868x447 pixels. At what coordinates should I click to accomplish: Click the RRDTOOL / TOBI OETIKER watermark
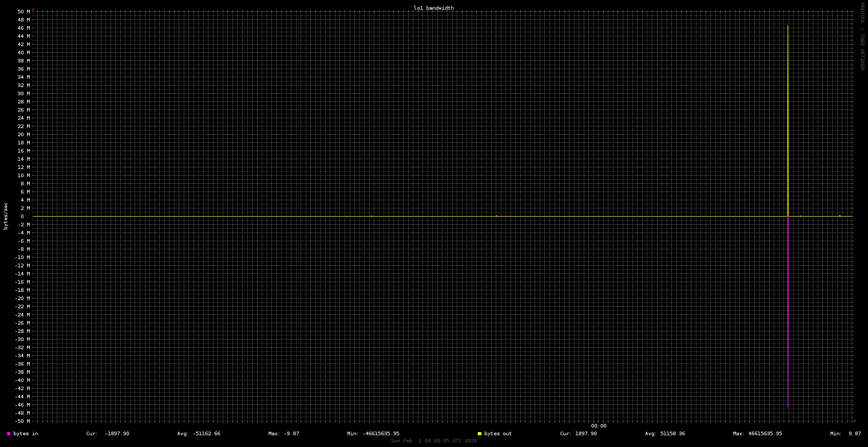[862, 37]
